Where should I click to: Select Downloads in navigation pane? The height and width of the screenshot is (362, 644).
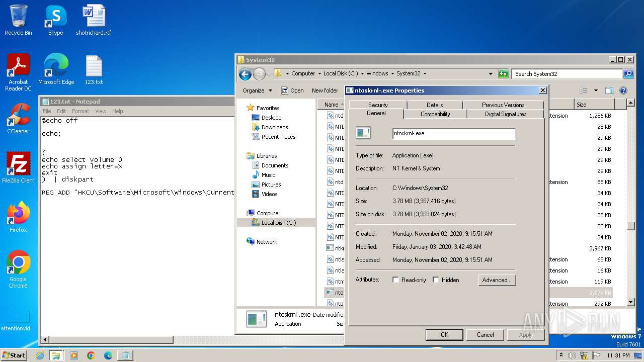point(275,127)
